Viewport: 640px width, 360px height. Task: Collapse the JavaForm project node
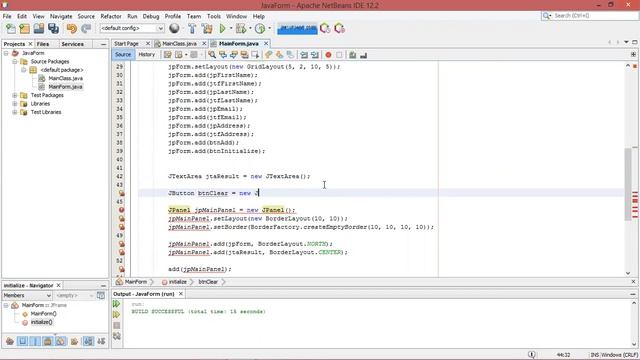(6, 53)
